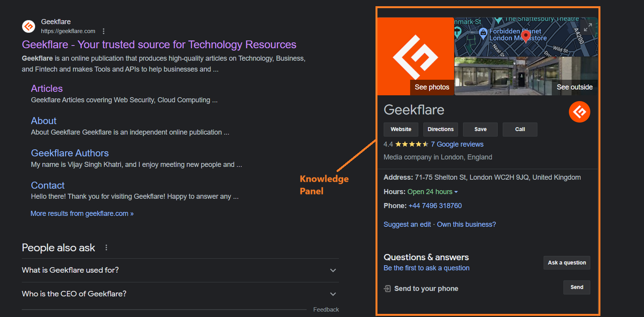The image size is (644, 317).
Task: Click the Geekflare favicon beside the site name
Action: (x=28, y=26)
